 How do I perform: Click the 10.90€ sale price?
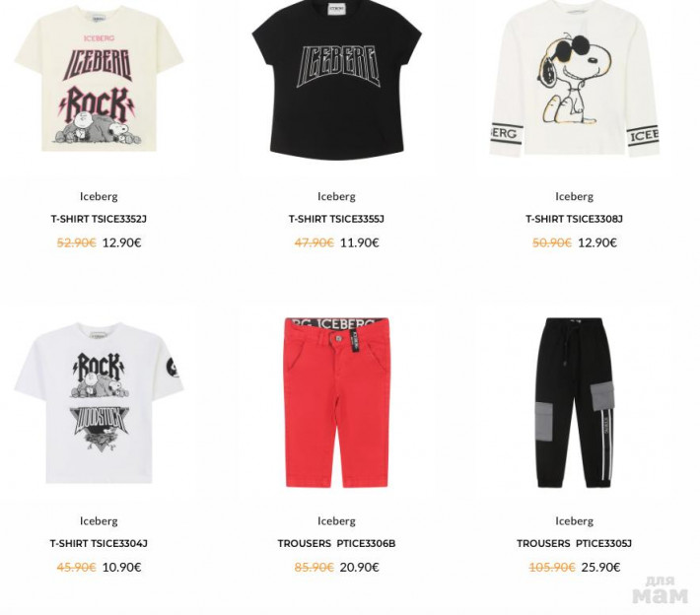click(x=121, y=568)
